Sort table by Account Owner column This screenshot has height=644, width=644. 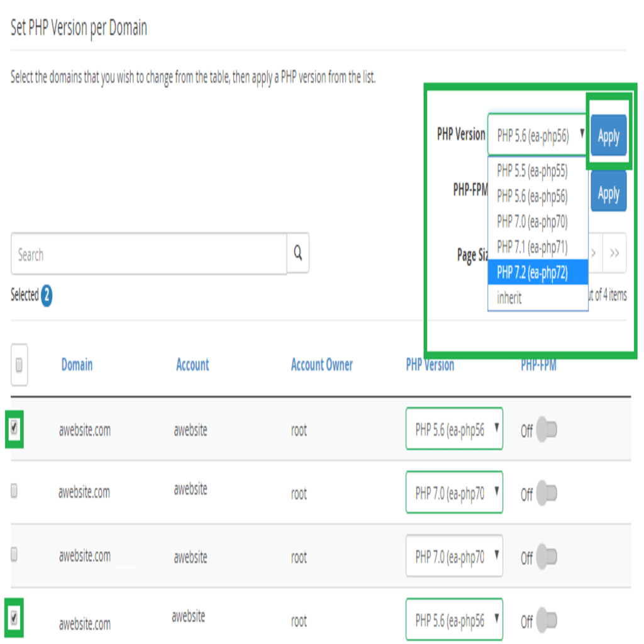click(322, 365)
